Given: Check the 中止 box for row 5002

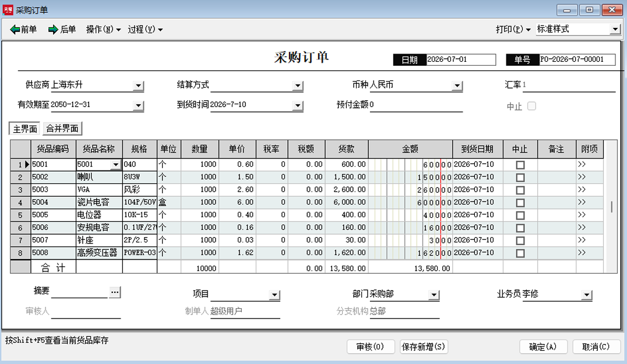Looking at the screenshot, I should (520, 178).
